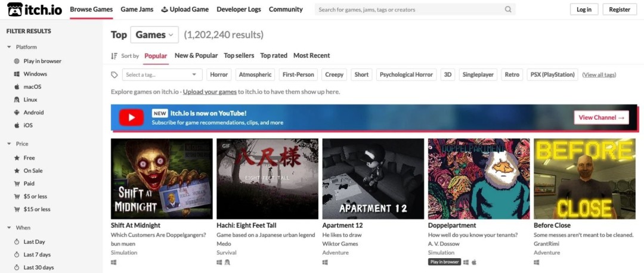Open the Games category dropdown
Screen dimensions: 644x273
point(154,35)
